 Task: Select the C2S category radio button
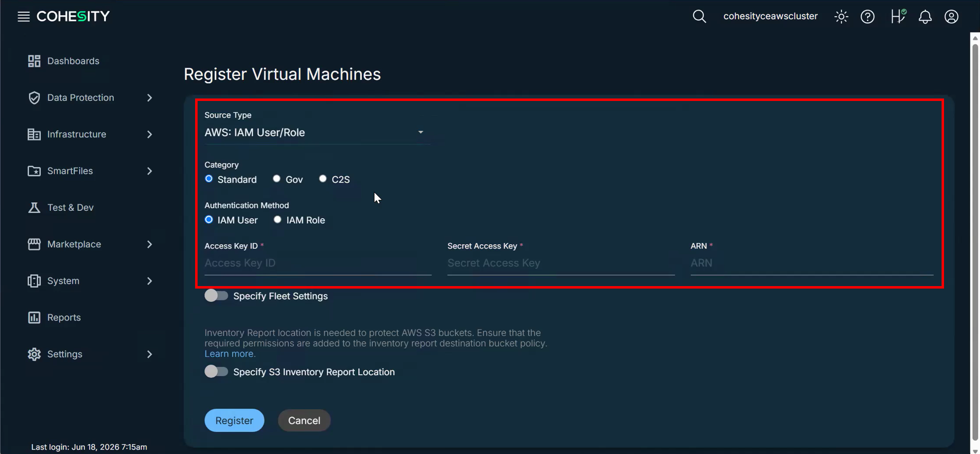[323, 179]
